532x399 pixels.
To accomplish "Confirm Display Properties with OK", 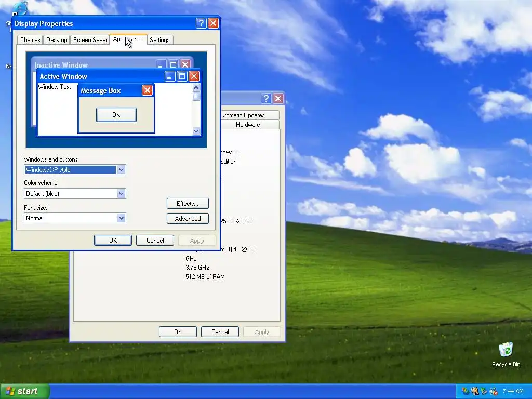I will click(113, 240).
